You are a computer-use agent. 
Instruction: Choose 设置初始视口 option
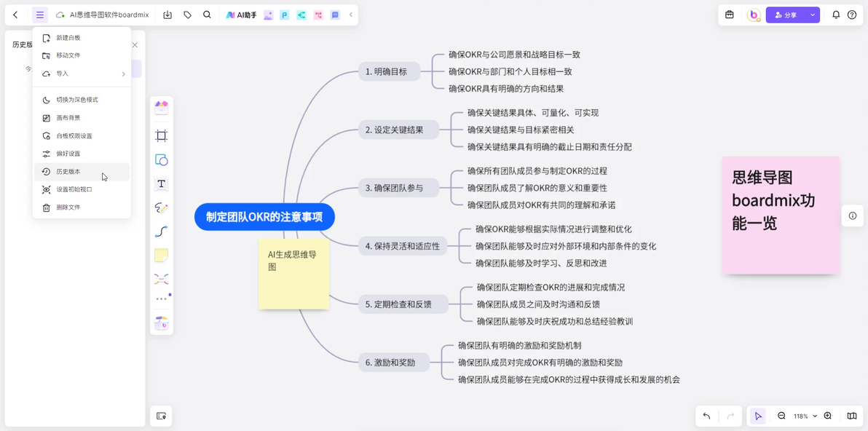pyautogui.click(x=82, y=189)
